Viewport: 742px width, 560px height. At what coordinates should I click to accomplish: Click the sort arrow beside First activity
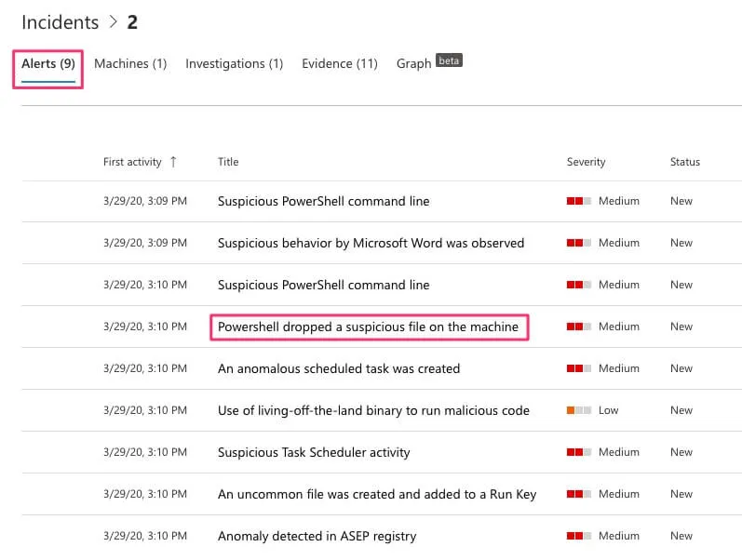coord(172,162)
